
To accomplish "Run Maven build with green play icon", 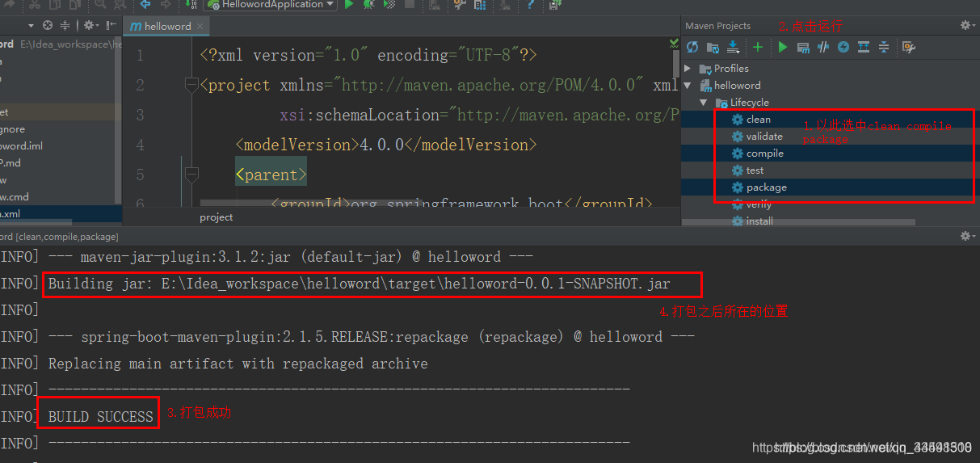I will point(783,48).
